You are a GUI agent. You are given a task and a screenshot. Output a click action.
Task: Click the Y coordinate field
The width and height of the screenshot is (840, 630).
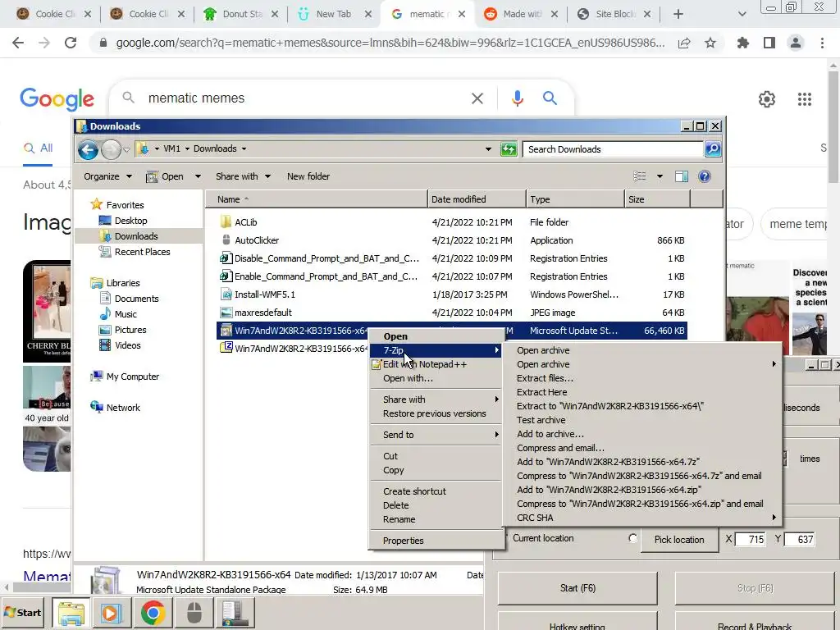tap(800, 539)
